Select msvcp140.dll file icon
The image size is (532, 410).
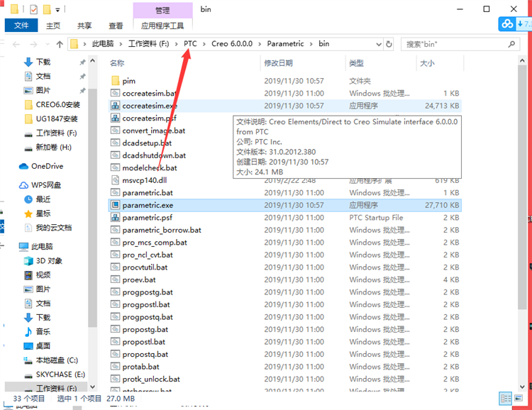[116, 180]
